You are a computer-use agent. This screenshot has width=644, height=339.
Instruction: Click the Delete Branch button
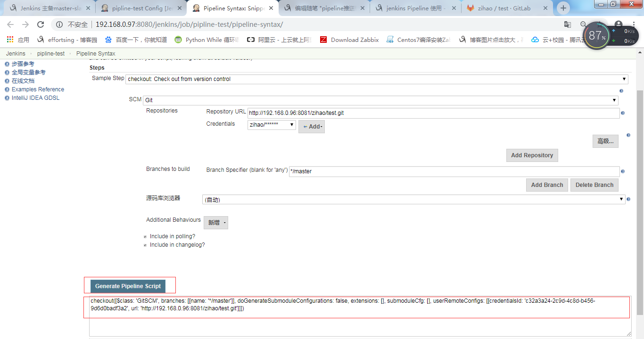click(594, 185)
